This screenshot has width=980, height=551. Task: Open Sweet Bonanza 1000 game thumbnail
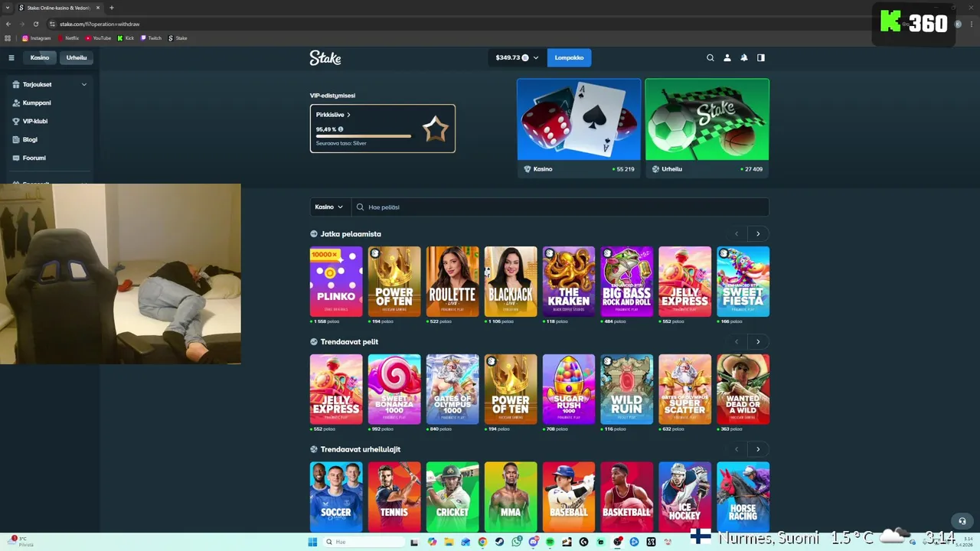[x=394, y=389]
